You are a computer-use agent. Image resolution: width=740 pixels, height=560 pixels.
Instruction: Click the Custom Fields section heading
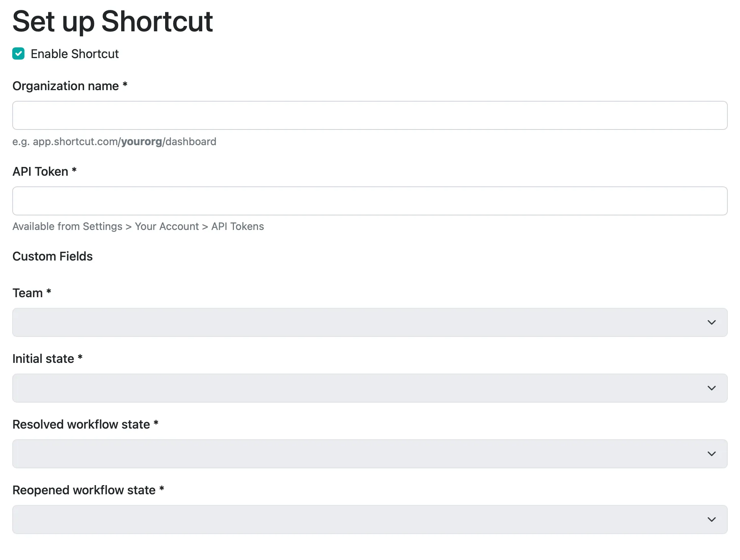click(52, 256)
